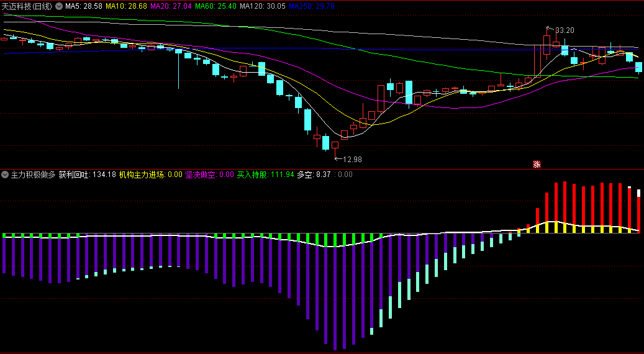Click the 机构主力进场: 0.00 value
Screen dimensions: 644x354
click(x=151, y=175)
